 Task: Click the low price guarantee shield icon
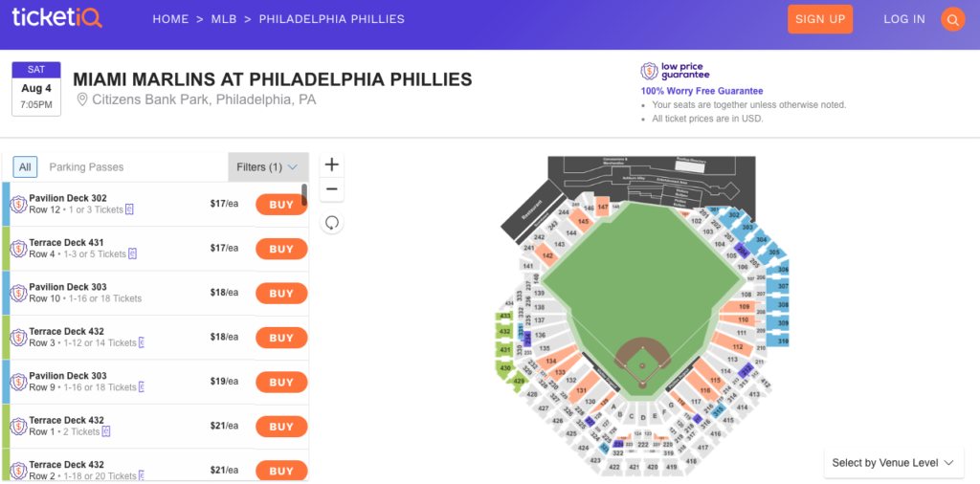coord(648,72)
